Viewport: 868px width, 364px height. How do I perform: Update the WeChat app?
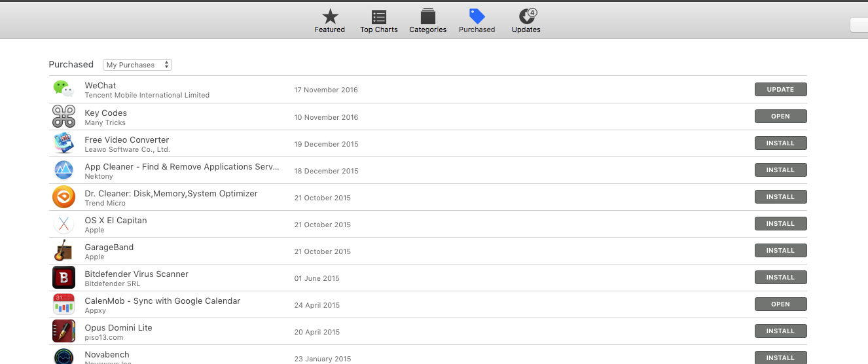pyautogui.click(x=780, y=90)
